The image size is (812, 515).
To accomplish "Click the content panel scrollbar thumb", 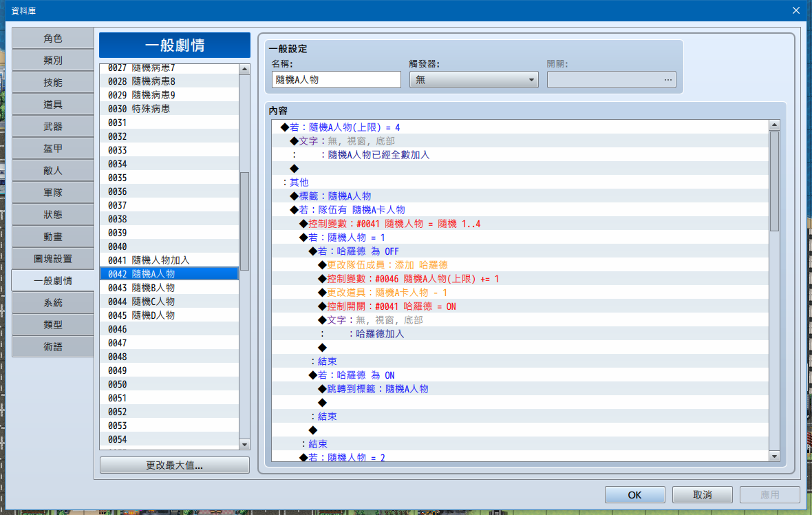I will point(775,181).
